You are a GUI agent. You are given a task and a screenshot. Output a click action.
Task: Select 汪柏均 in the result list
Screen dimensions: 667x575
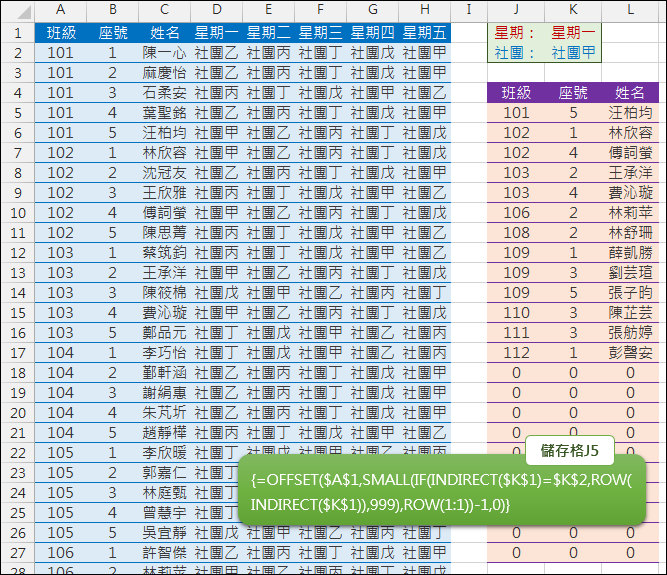pyautogui.click(x=630, y=113)
